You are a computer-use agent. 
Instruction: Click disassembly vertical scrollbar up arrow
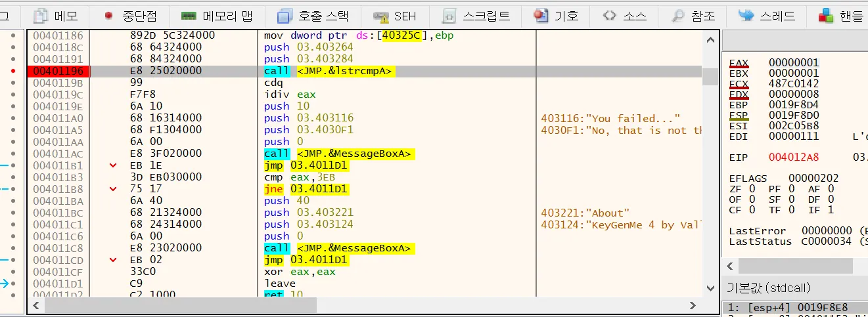pyautogui.click(x=710, y=40)
